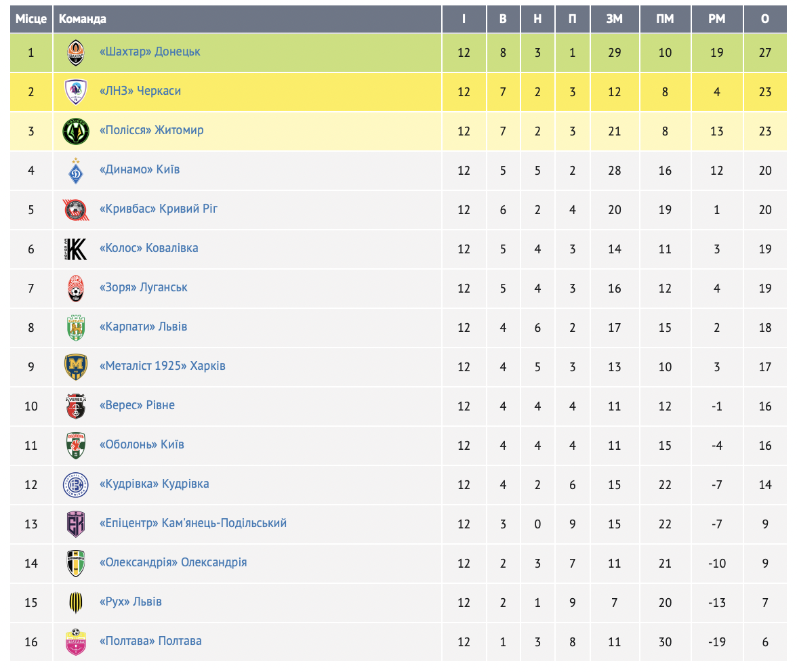The width and height of the screenshot is (797, 672).
Task: Click the LNZ Cherkasy club crest
Action: coord(75,91)
